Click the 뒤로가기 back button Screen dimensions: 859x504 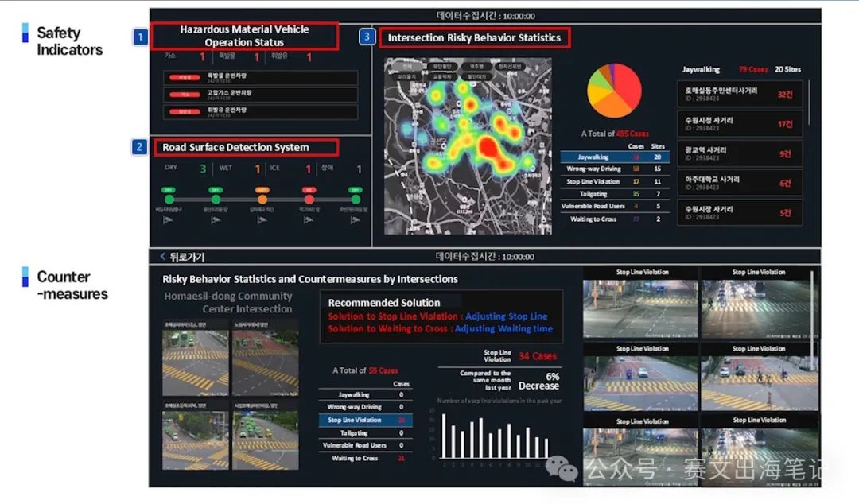[182, 257]
